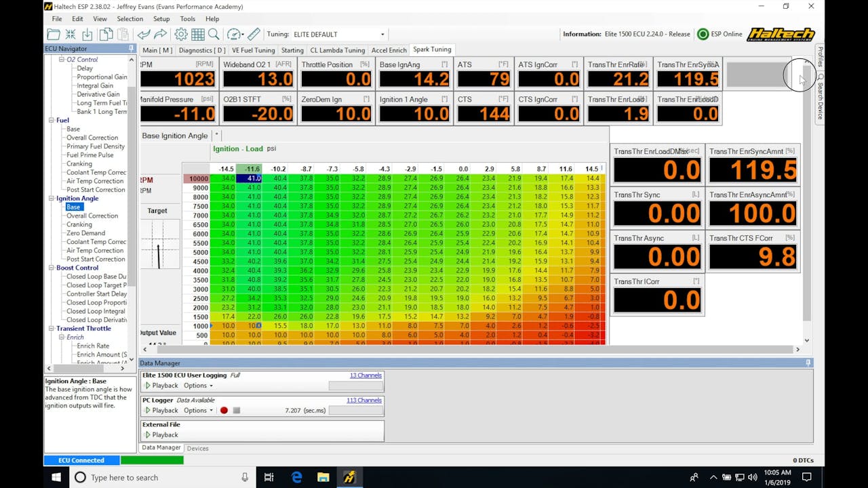Select the settings gear icon on the toolbar
The image size is (868, 488).
point(180,34)
